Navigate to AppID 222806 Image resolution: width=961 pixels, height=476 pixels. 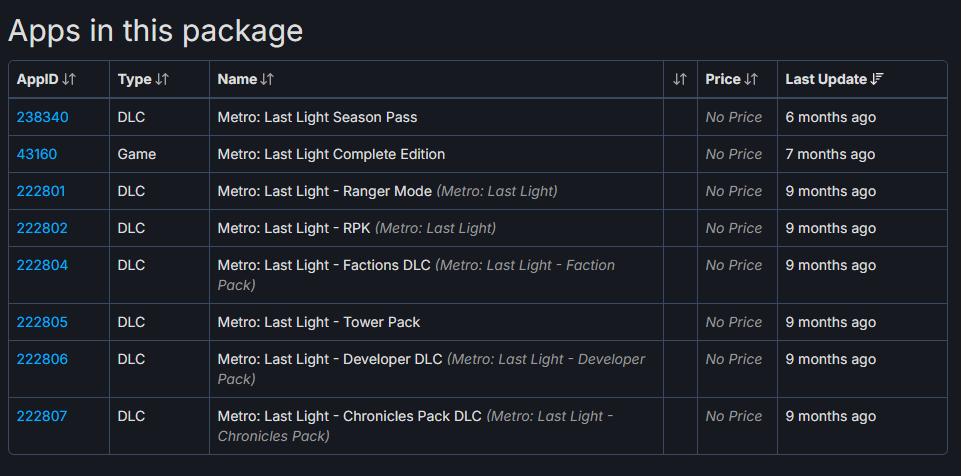42,359
